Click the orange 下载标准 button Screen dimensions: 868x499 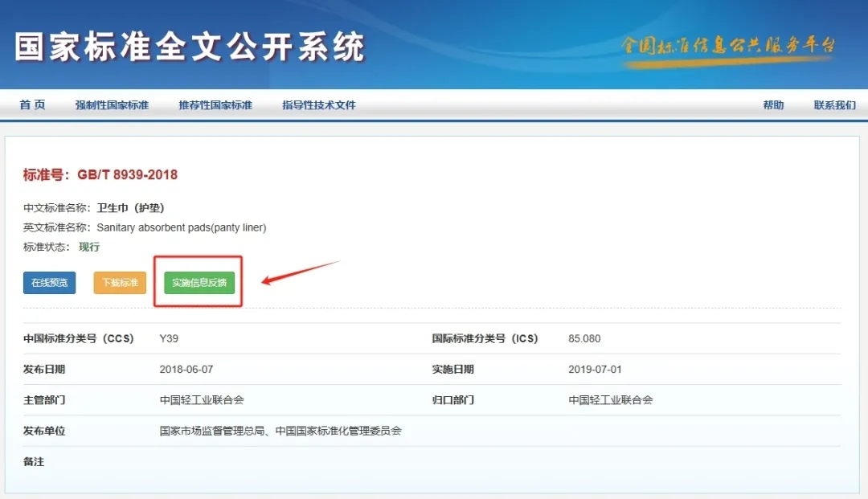(x=120, y=283)
